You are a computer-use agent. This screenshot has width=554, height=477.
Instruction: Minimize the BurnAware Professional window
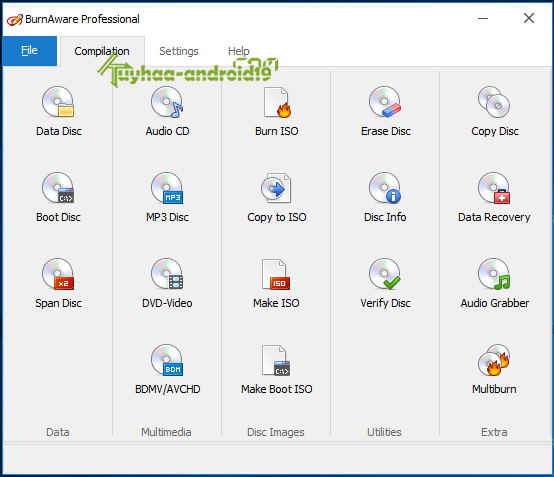pos(483,18)
